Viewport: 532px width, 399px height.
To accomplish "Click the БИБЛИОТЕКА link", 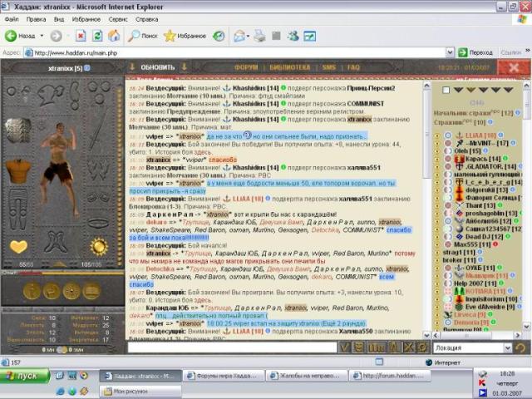I will tap(290, 66).
